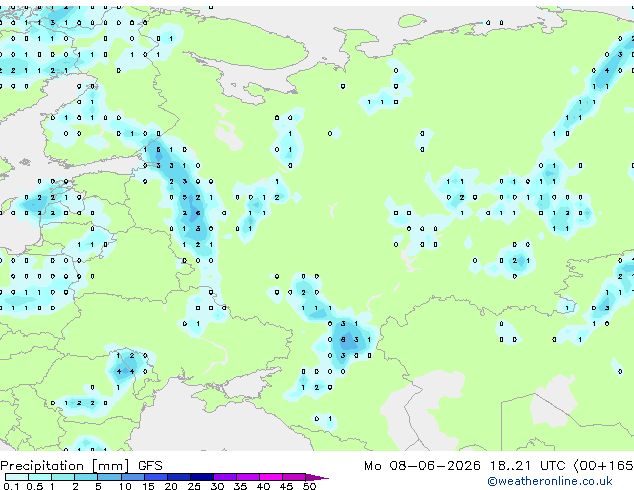Image resolution: width=634 pixels, height=490 pixels.
Task: Click the 'Precipitation [mm]' title text
Action: click(x=65, y=466)
